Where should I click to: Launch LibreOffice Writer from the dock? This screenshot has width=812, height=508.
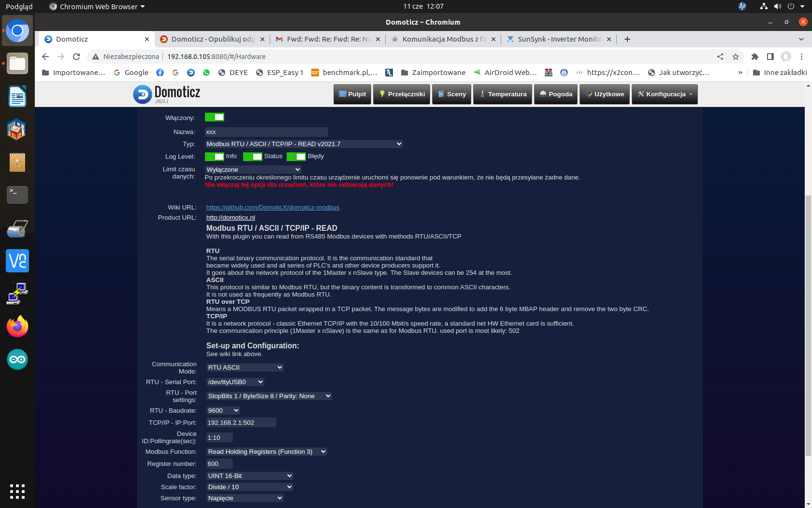point(17,96)
